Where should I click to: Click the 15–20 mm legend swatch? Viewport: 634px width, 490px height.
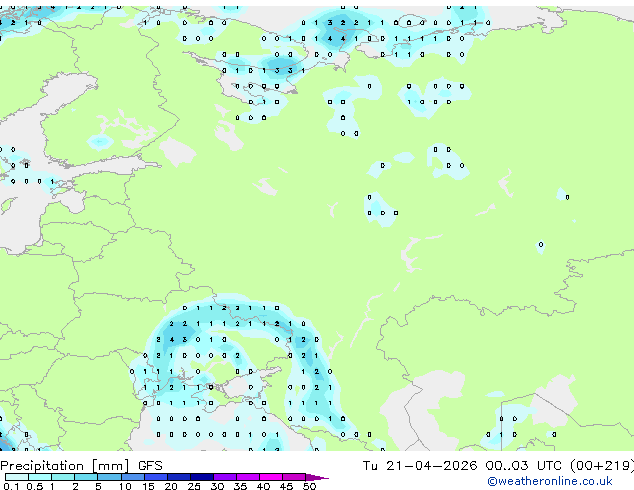(x=156, y=477)
